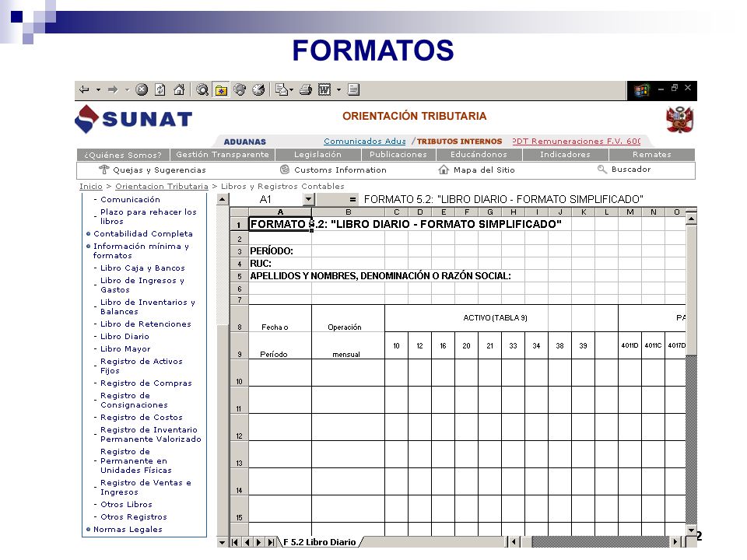This screenshot has width=747, height=560.
Task: Open the Mail dropdown arrow
Action: [x=291, y=89]
